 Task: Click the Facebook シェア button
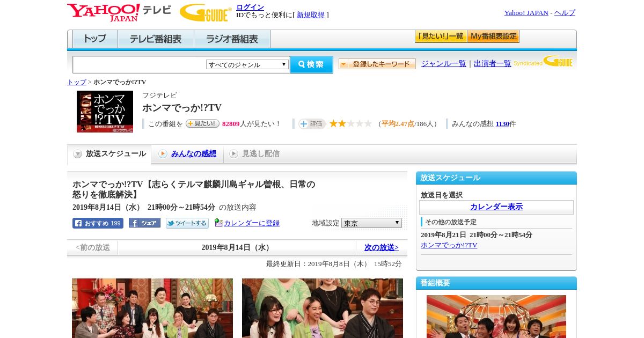[x=144, y=223]
